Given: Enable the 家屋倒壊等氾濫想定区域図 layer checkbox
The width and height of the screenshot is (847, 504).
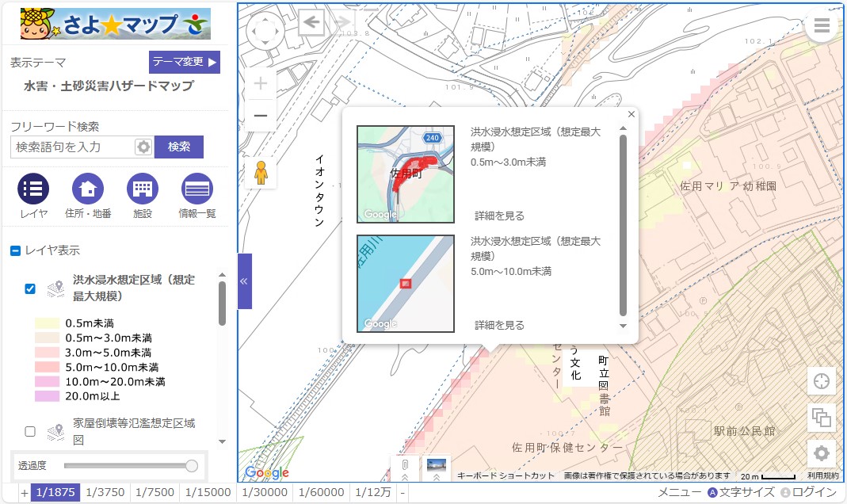Looking at the screenshot, I should click(30, 431).
